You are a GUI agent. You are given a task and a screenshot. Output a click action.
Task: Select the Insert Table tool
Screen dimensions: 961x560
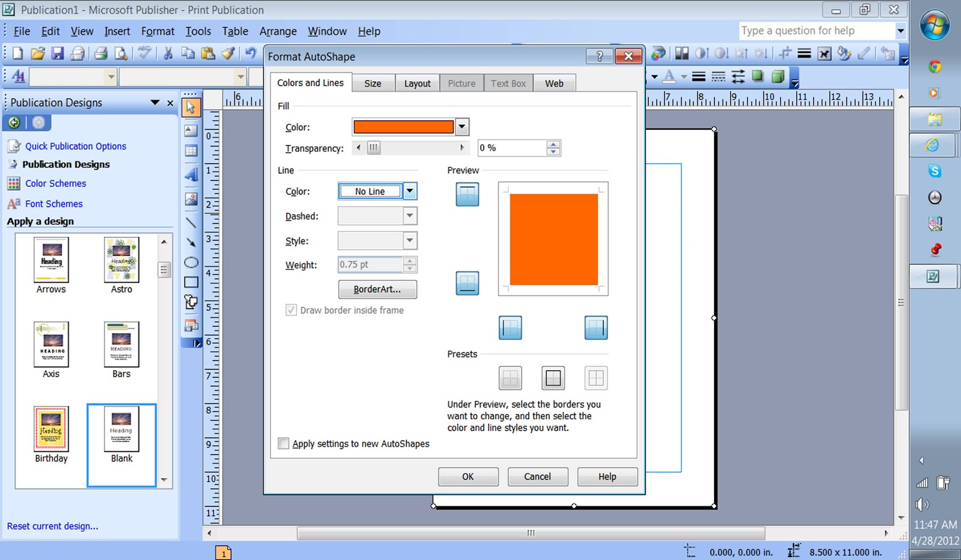tap(191, 151)
